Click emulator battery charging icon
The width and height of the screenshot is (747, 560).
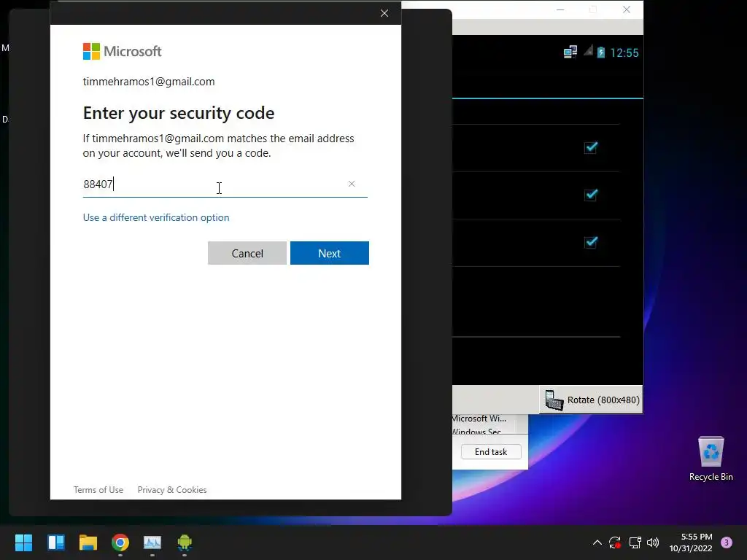pos(601,52)
